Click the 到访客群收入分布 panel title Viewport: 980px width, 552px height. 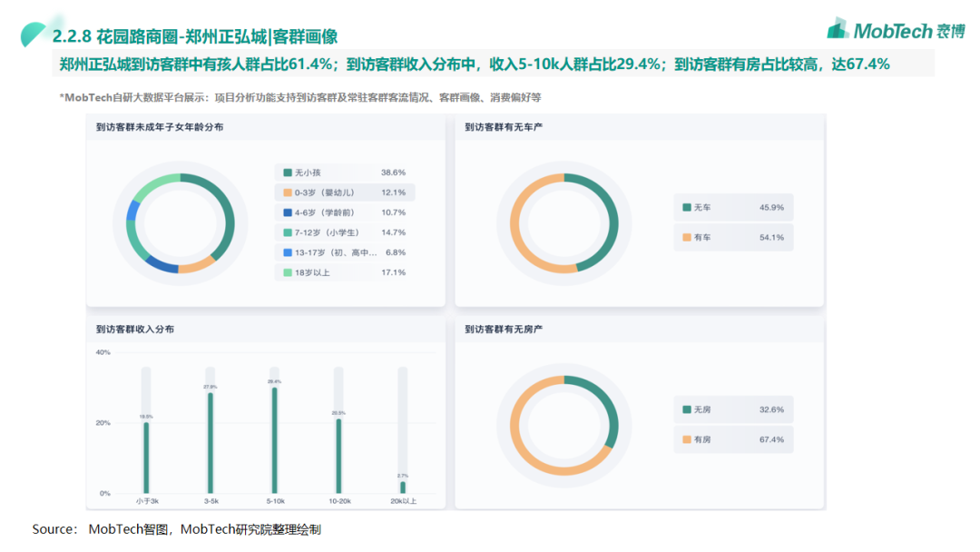tap(135, 329)
